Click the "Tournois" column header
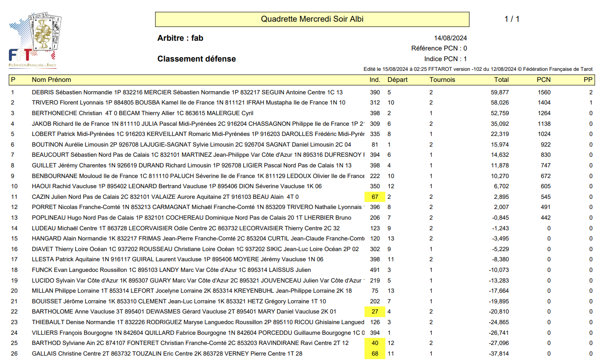This screenshot has width=601, height=364. [x=442, y=80]
